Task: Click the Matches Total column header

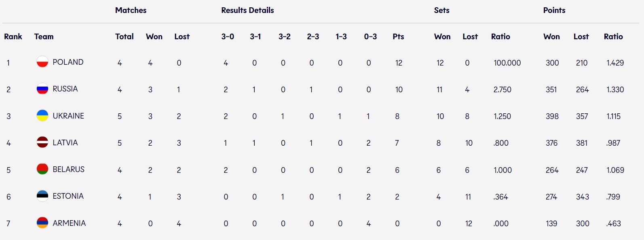Action: (x=124, y=36)
